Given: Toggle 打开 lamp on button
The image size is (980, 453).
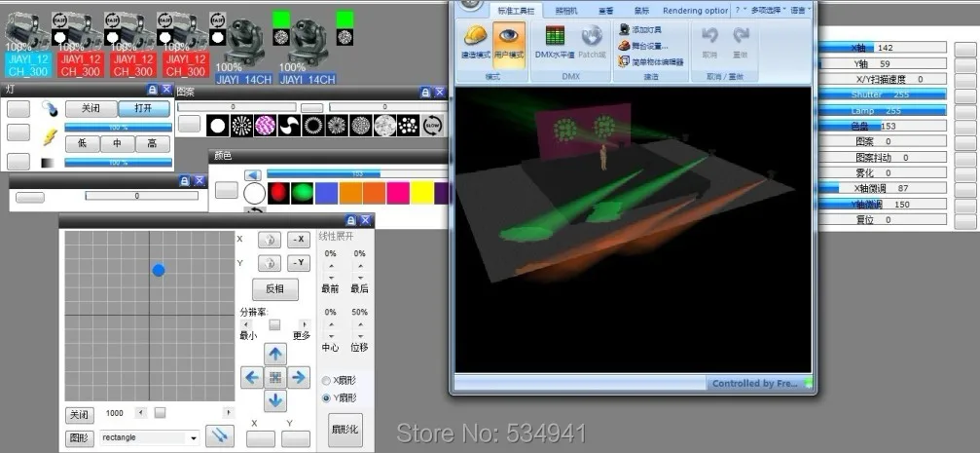Looking at the screenshot, I should (x=144, y=108).
